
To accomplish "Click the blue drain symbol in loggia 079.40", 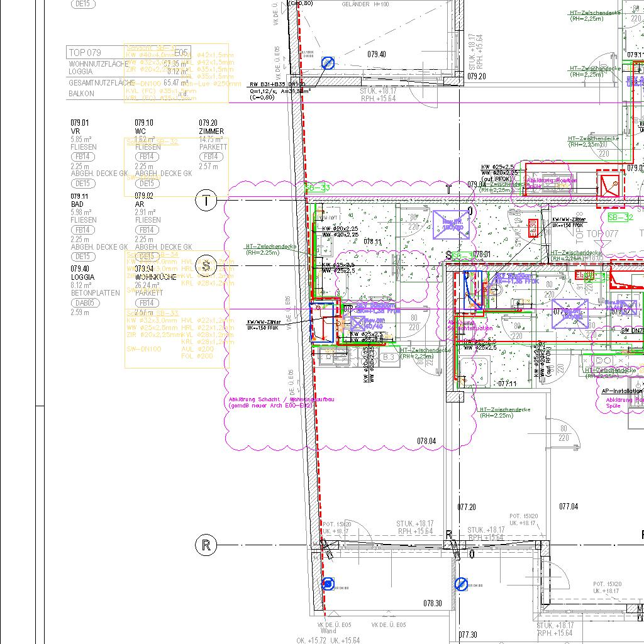I will (x=328, y=63).
